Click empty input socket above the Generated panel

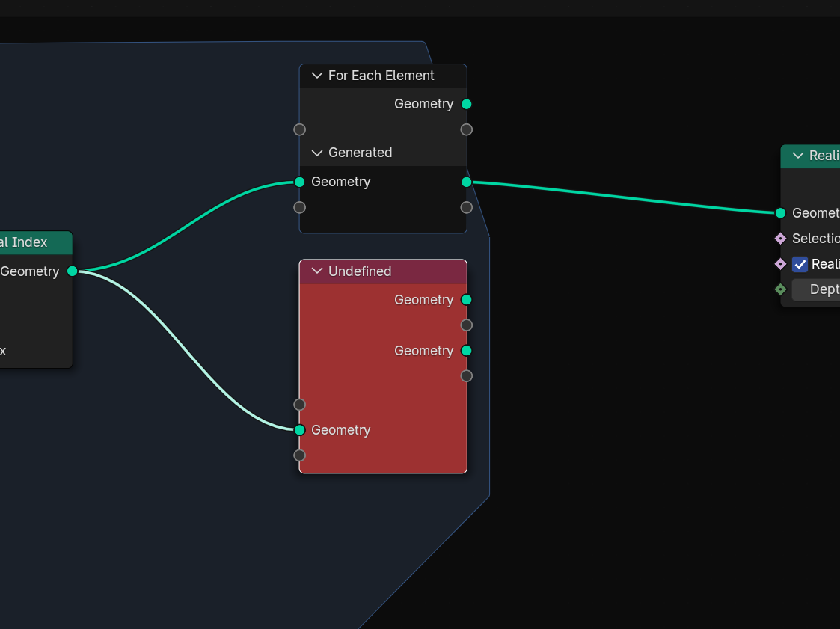pos(299,129)
